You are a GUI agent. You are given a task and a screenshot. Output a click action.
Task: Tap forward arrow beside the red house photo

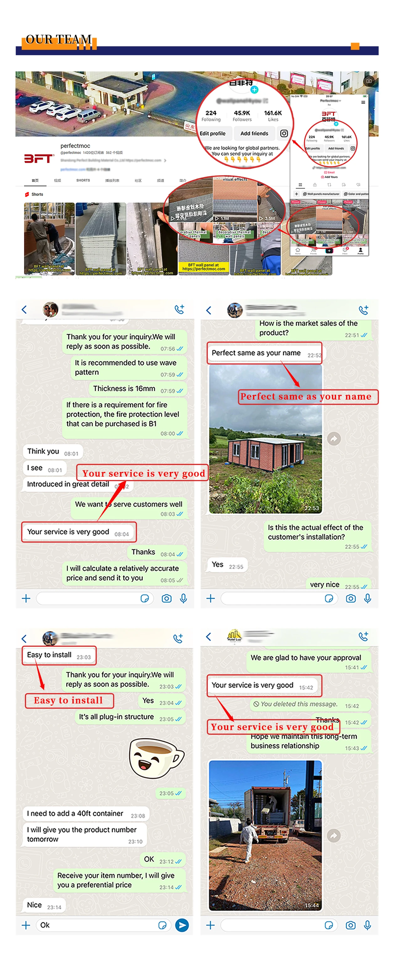(334, 439)
